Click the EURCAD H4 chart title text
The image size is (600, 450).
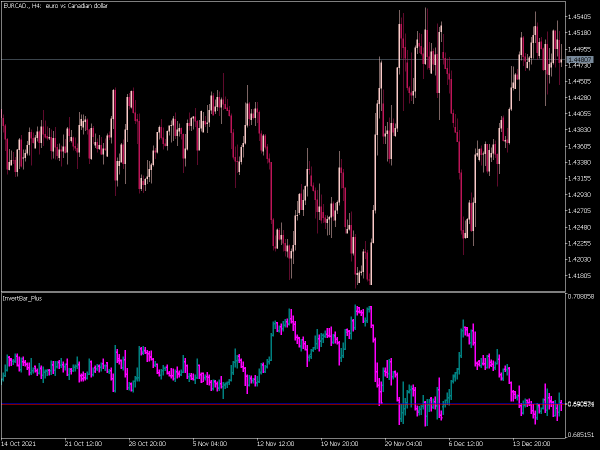coord(55,6)
